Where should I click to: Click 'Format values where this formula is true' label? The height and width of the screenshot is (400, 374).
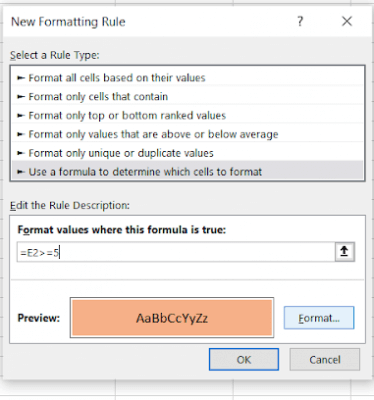point(122,230)
